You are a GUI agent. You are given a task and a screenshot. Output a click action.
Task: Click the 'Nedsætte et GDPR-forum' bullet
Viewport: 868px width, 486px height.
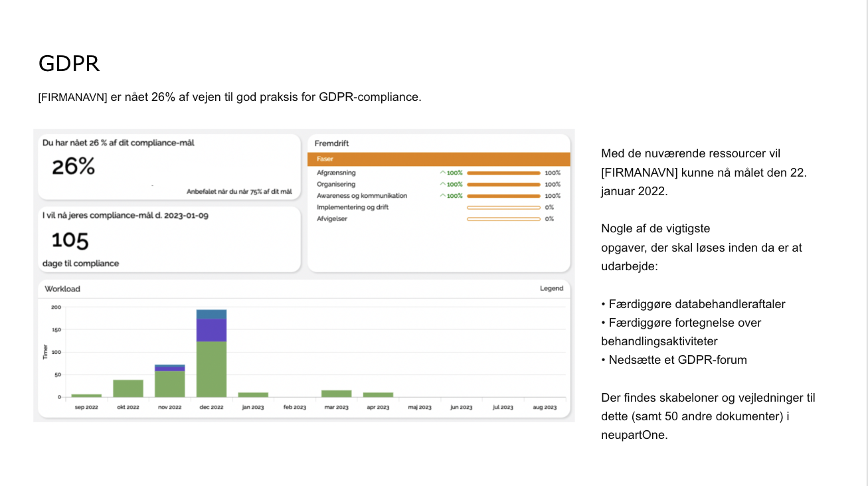(x=674, y=360)
